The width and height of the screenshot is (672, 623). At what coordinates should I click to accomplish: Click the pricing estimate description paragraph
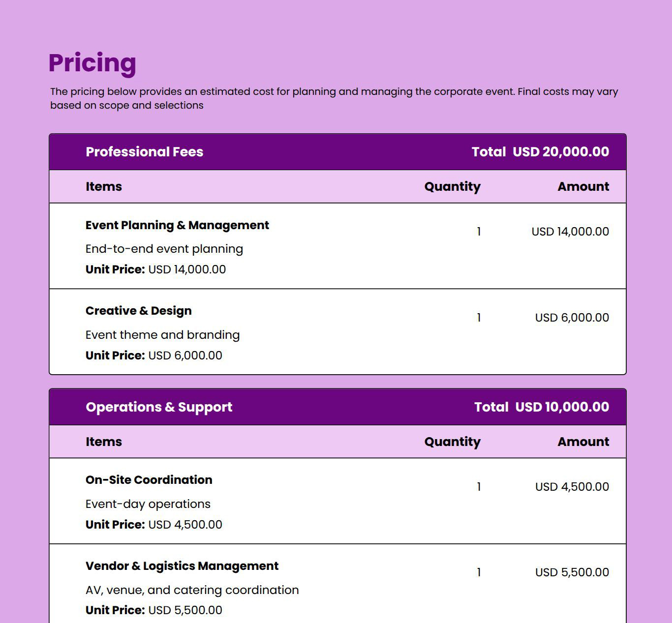pyautogui.click(x=334, y=98)
